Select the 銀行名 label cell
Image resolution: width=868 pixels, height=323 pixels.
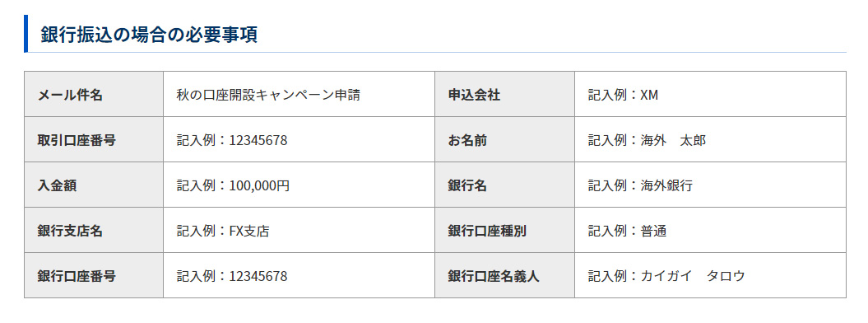pyautogui.click(x=505, y=185)
